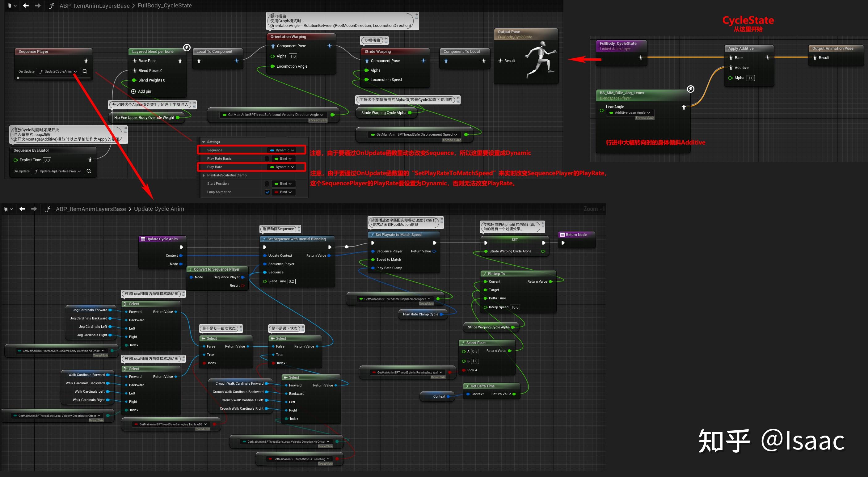Toggle the Start Position checkbox
Viewport: 868px width, 477px height.
[x=267, y=184]
